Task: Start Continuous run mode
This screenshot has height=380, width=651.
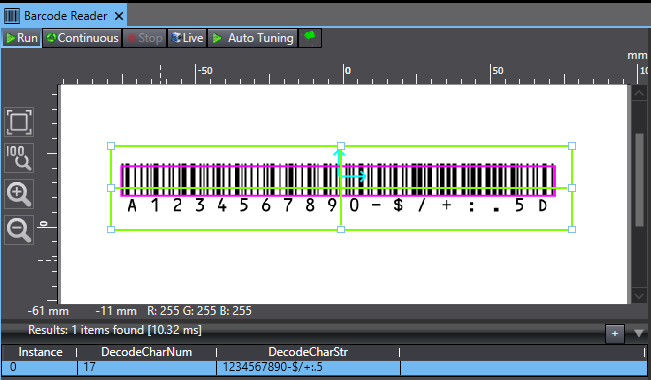Action: 82,38
